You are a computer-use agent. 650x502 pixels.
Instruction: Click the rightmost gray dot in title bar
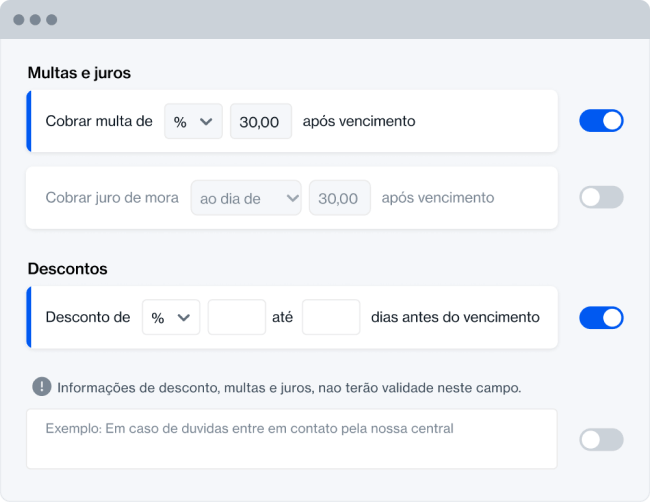pyautogui.click(x=52, y=20)
